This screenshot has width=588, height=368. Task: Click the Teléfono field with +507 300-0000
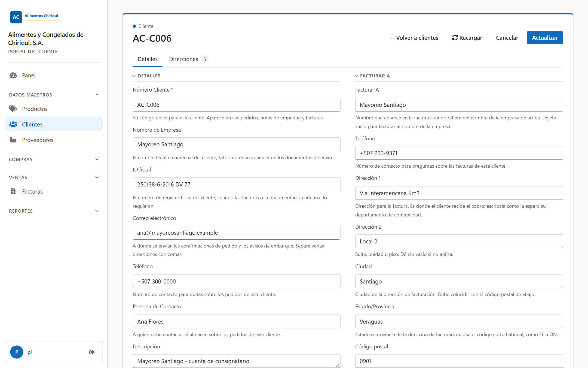tap(236, 281)
